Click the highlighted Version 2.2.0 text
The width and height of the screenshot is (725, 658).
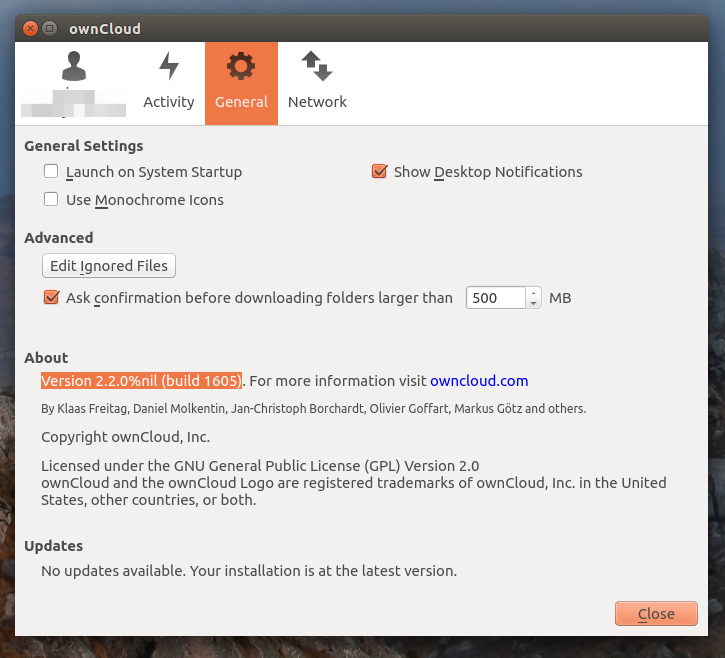(141, 381)
